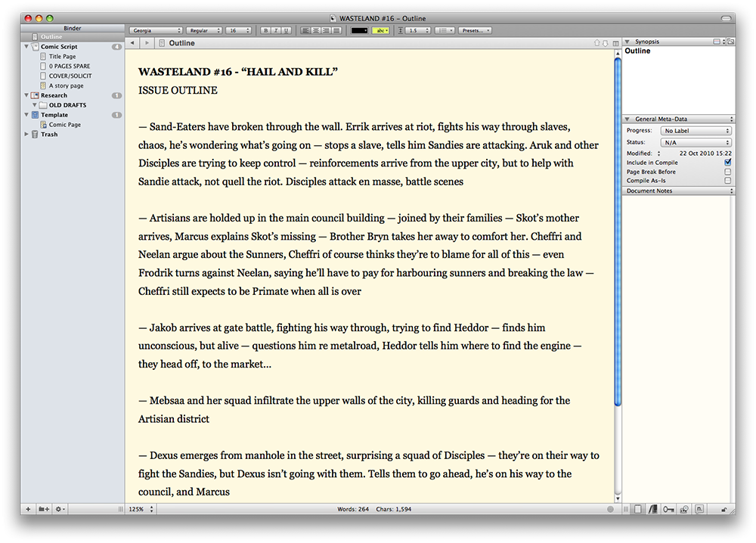756x543 pixels.
Task: Open the Georgia font family dropdown
Action: tap(156, 31)
